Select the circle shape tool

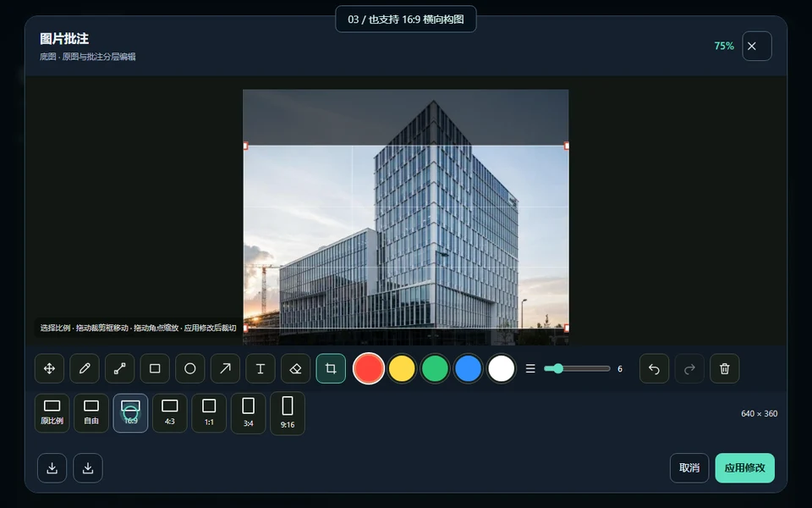click(x=190, y=368)
